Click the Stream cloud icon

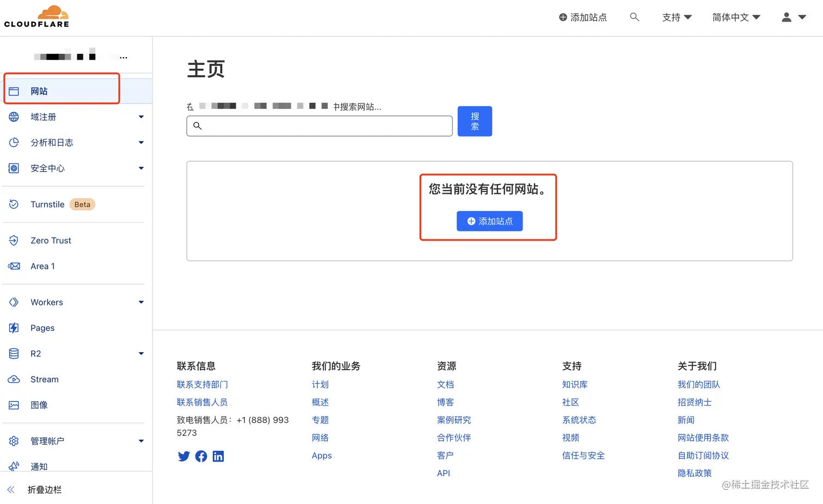[14, 379]
